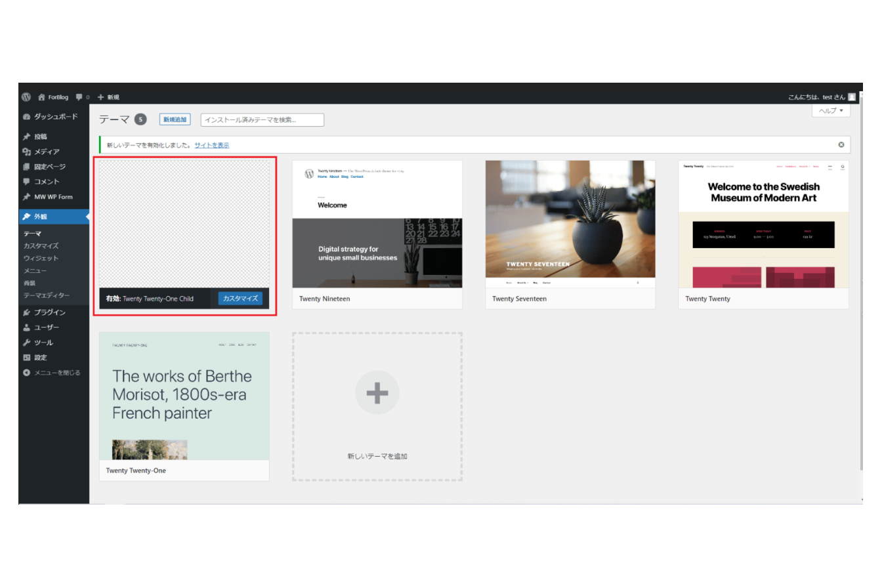Click the user avatar icon at top right
The height and width of the screenshot is (588, 882).
tap(852, 97)
